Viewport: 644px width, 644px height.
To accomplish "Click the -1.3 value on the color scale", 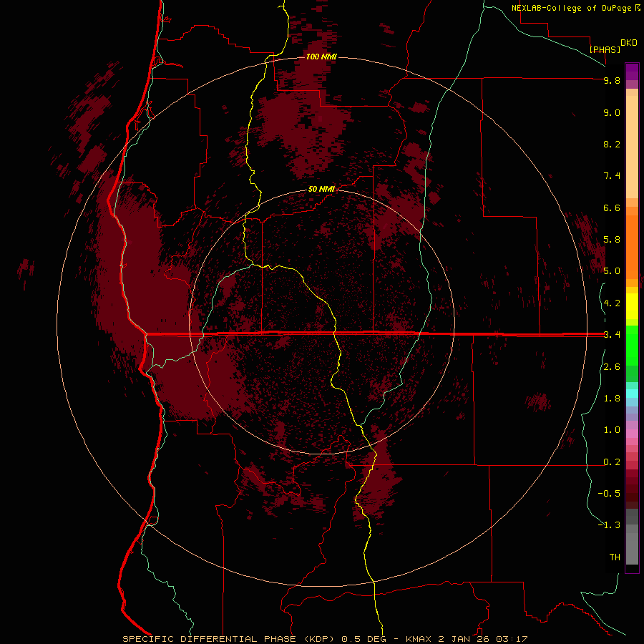I will tap(609, 525).
